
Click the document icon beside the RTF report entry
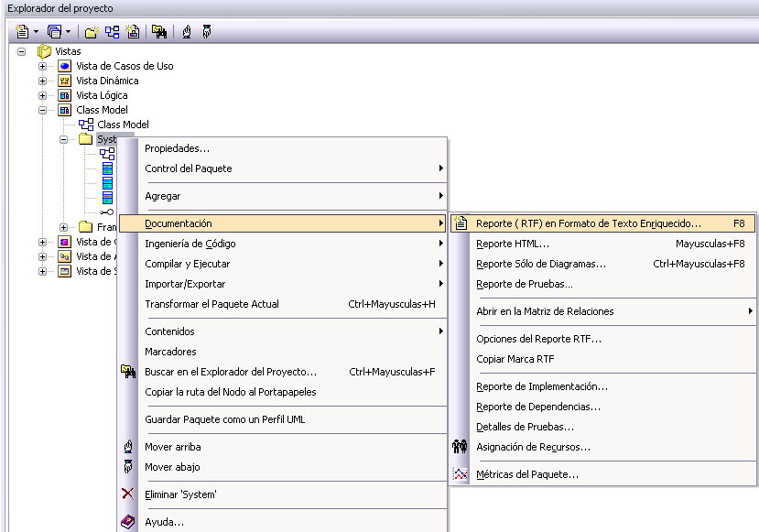coord(461,223)
